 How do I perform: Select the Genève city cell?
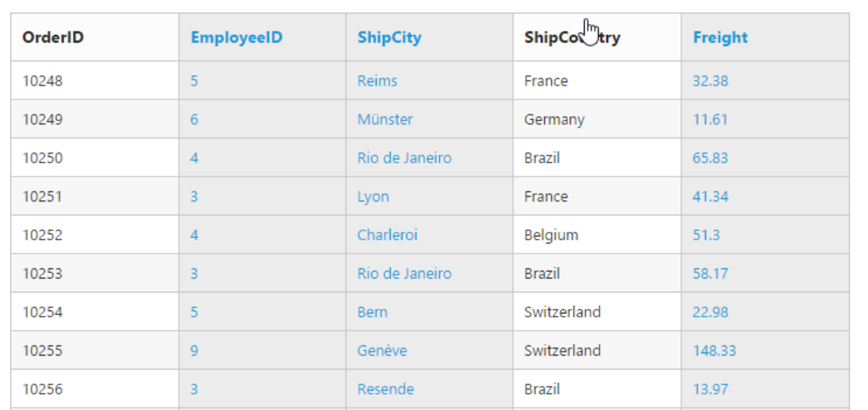382,351
